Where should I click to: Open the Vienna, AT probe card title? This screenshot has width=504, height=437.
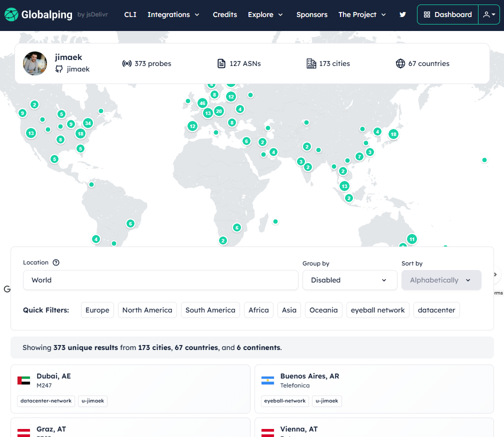299,429
